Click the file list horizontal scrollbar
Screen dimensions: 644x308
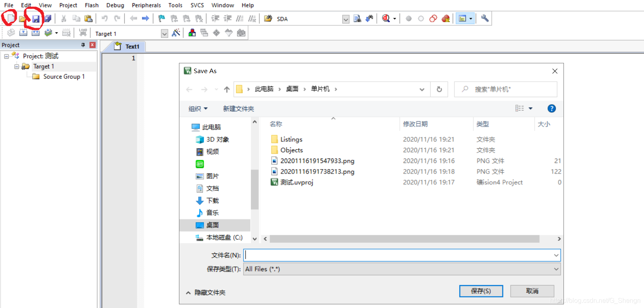(x=405, y=239)
